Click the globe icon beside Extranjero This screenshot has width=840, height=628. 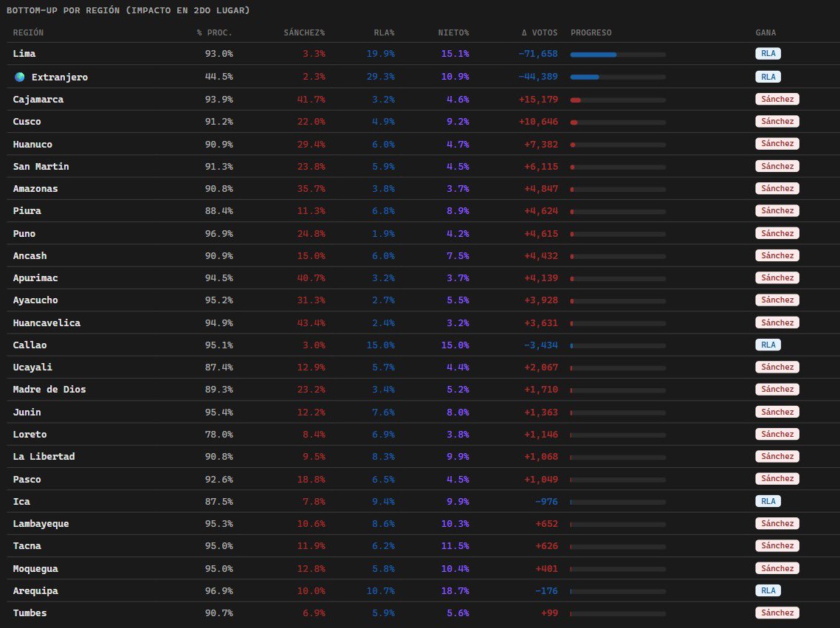click(x=20, y=77)
